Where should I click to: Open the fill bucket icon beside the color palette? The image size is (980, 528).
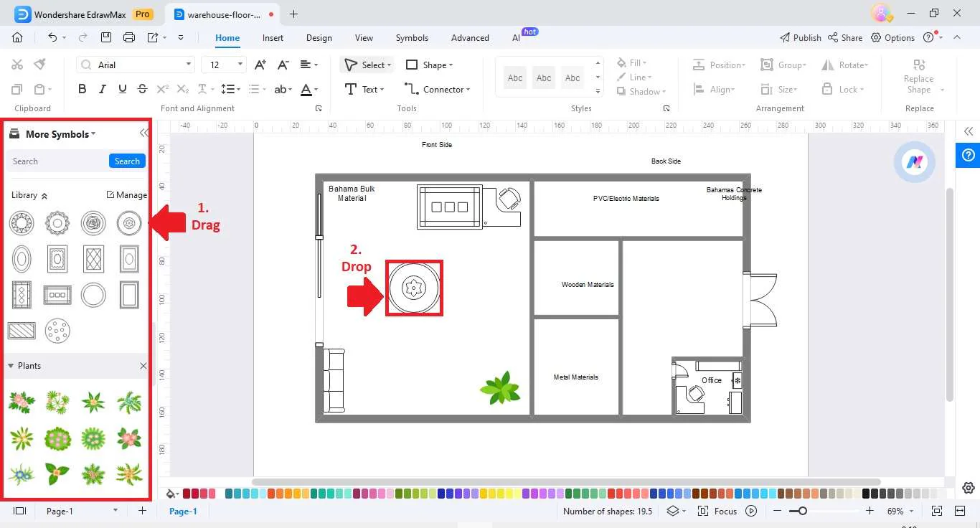[x=171, y=494]
